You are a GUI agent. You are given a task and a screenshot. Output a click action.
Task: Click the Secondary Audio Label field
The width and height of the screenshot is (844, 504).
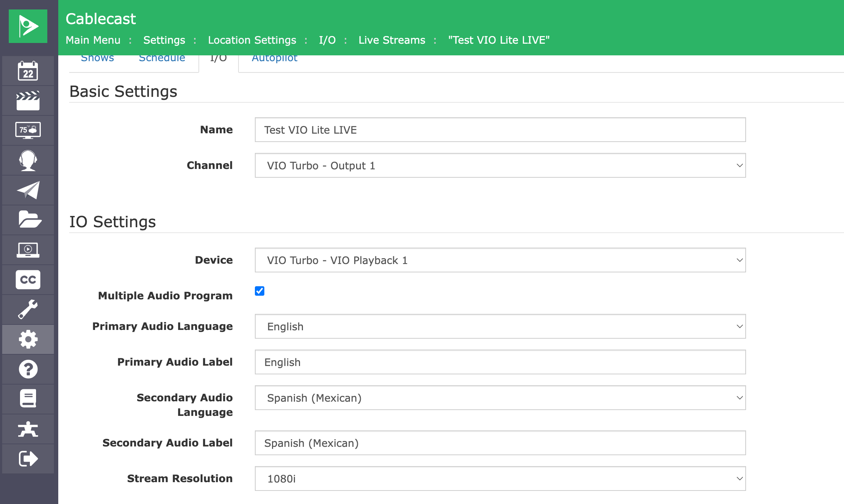(x=500, y=443)
